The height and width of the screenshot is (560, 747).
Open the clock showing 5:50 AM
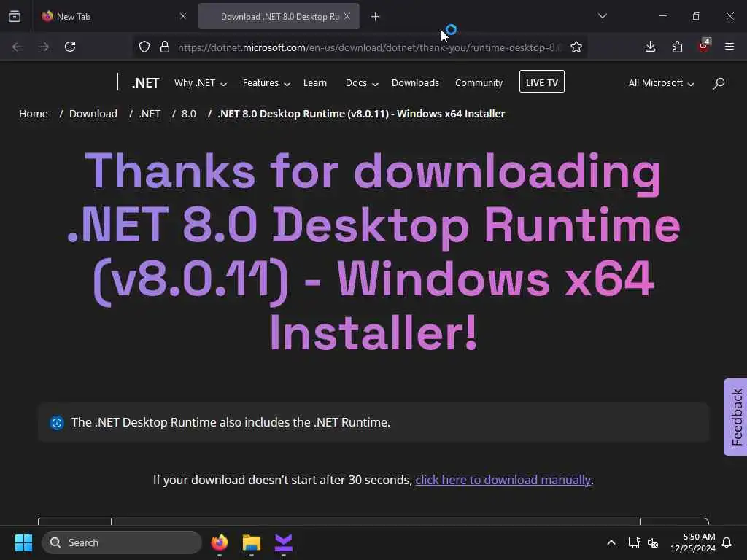pyautogui.click(x=693, y=542)
